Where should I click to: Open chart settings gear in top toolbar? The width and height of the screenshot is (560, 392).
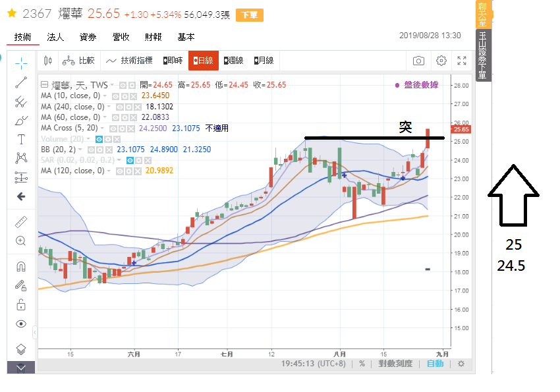pyautogui.click(x=441, y=61)
